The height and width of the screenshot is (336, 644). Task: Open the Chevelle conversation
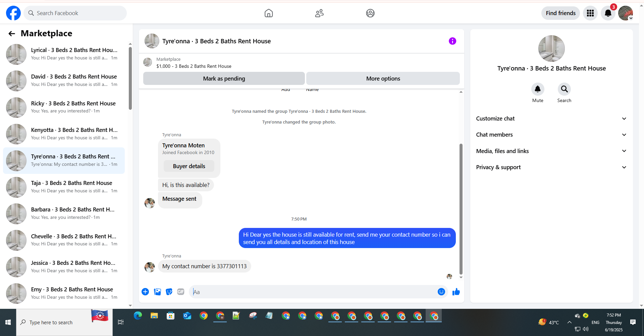[x=64, y=240]
